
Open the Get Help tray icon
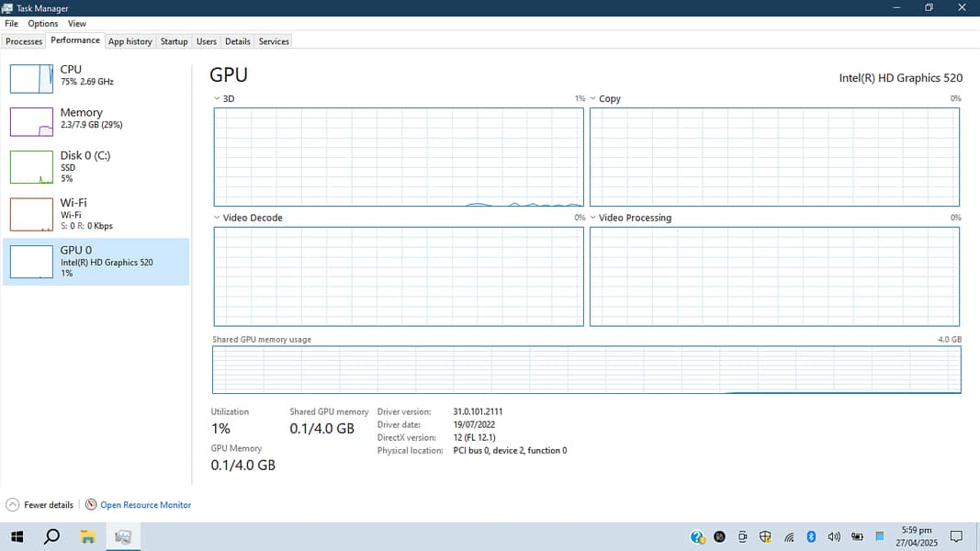point(697,536)
